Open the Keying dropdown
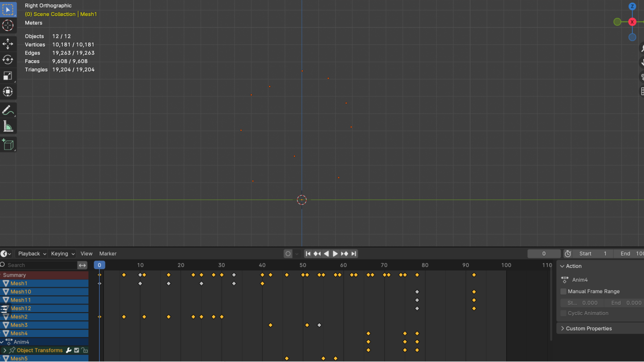This screenshot has width=644, height=362. (x=63, y=254)
